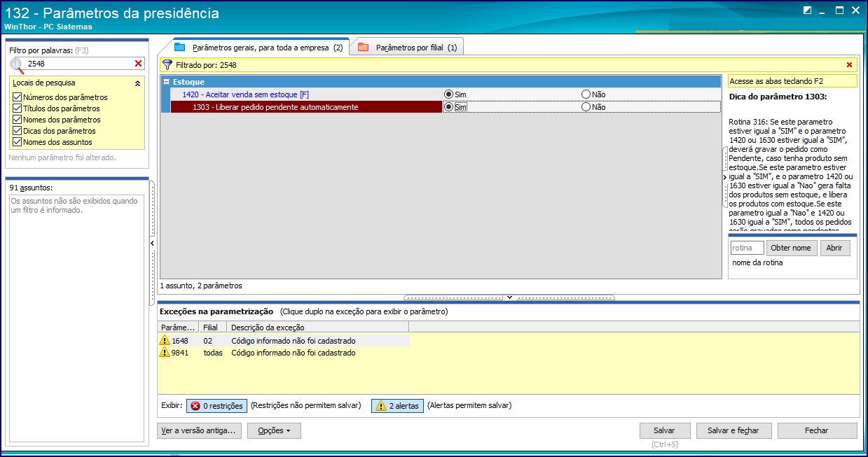Click the warning icon for parameter 9841
This screenshot has height=457, width=868.
point(165,353)
